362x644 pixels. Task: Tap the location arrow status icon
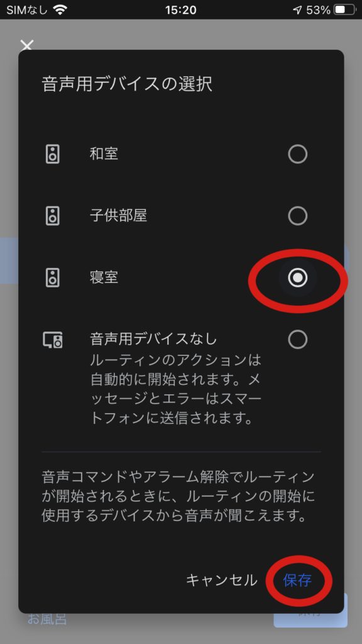coord(297,10)
